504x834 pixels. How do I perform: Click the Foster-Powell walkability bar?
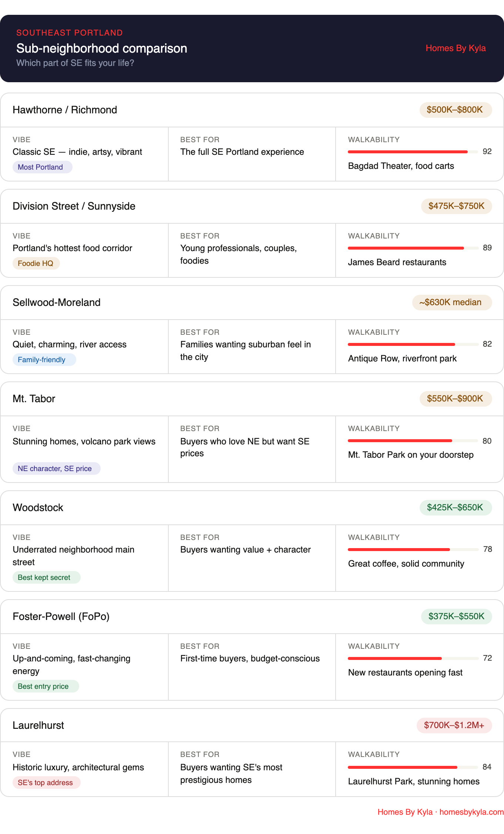tap(413, 658)
